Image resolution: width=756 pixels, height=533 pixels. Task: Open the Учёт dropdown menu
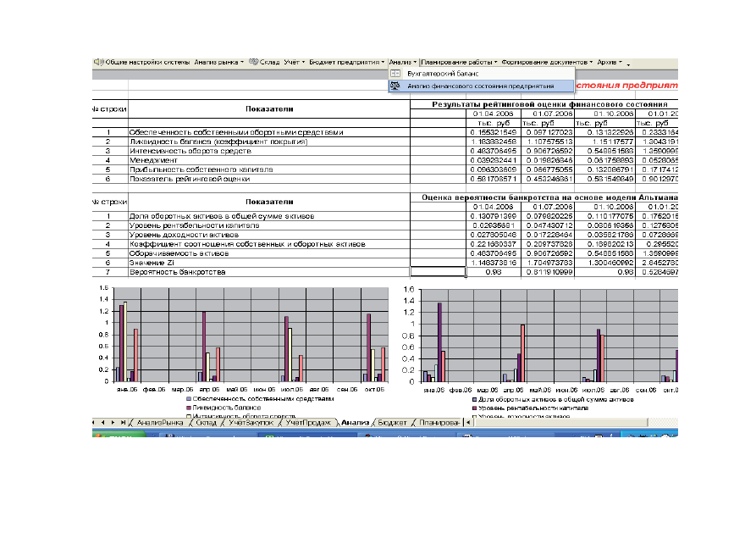point(294,62)
